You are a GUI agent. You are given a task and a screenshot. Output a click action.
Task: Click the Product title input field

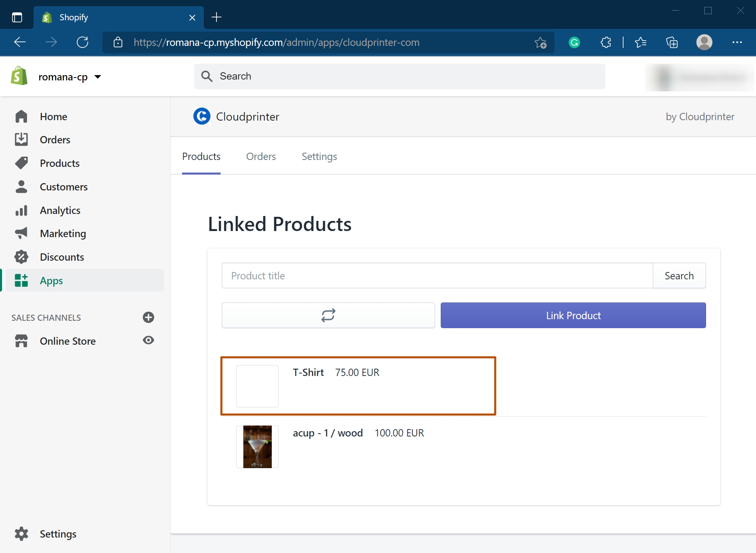438,276
